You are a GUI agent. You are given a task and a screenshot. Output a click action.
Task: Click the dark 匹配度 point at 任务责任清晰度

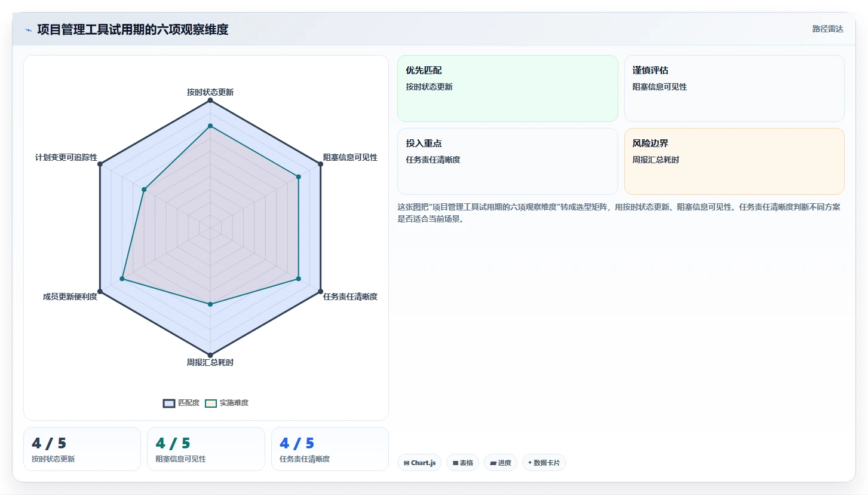tap(321, 291)
